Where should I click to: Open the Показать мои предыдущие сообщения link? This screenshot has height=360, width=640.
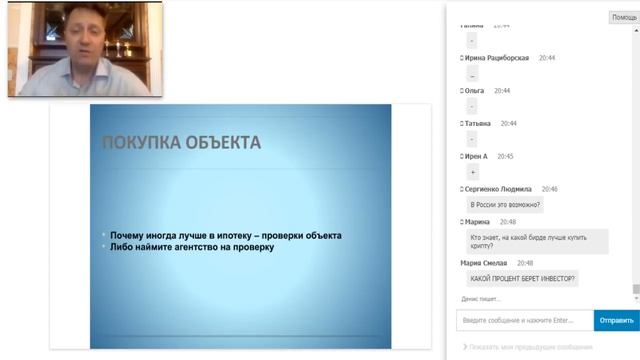pyautogui.click(x=531, y=347)
